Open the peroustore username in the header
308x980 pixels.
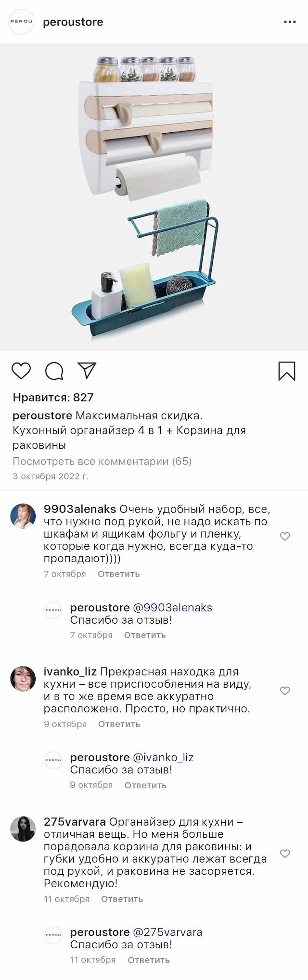[x=73, y=22]
